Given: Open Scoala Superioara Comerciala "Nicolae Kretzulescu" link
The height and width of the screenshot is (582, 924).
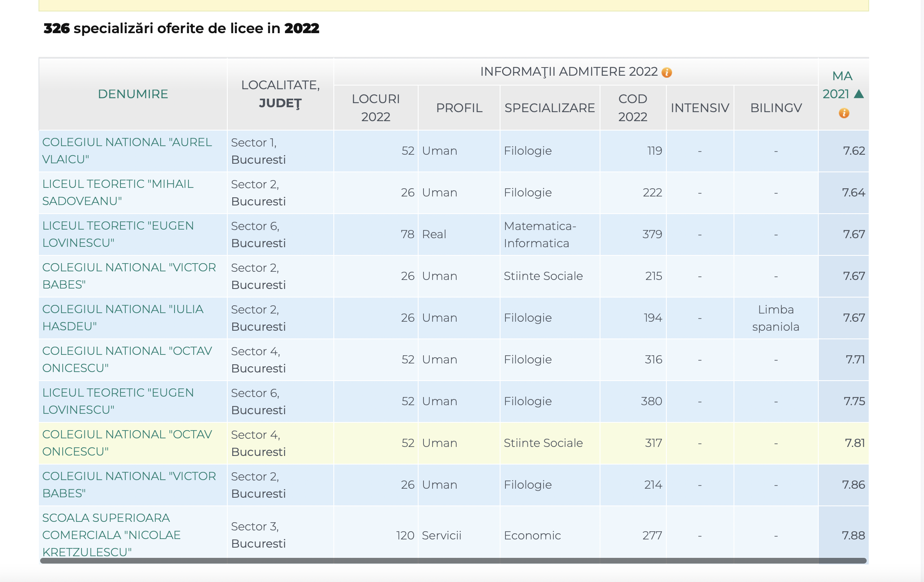Looking at the screenshot, I should click(111, 535).
